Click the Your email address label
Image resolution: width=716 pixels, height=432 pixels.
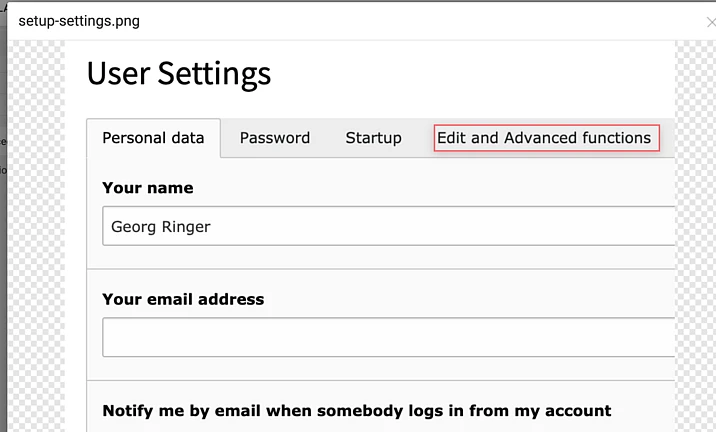click(183, 299)
